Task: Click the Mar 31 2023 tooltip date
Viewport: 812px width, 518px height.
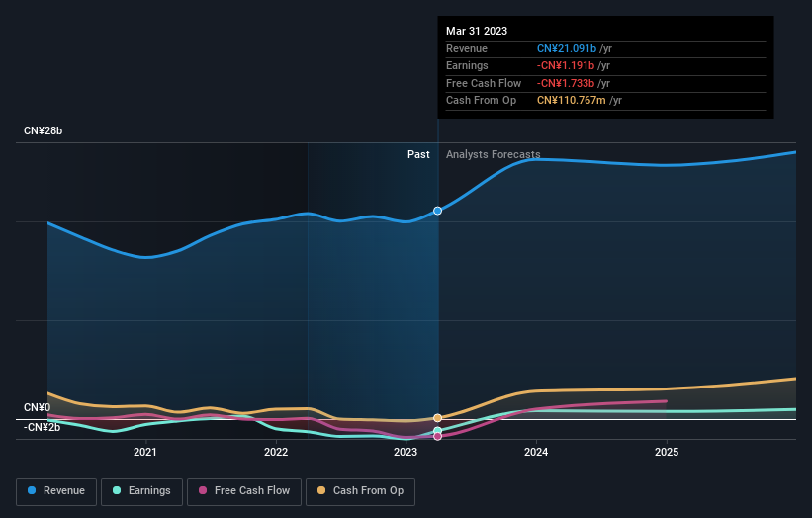Action: click(477, 31)
